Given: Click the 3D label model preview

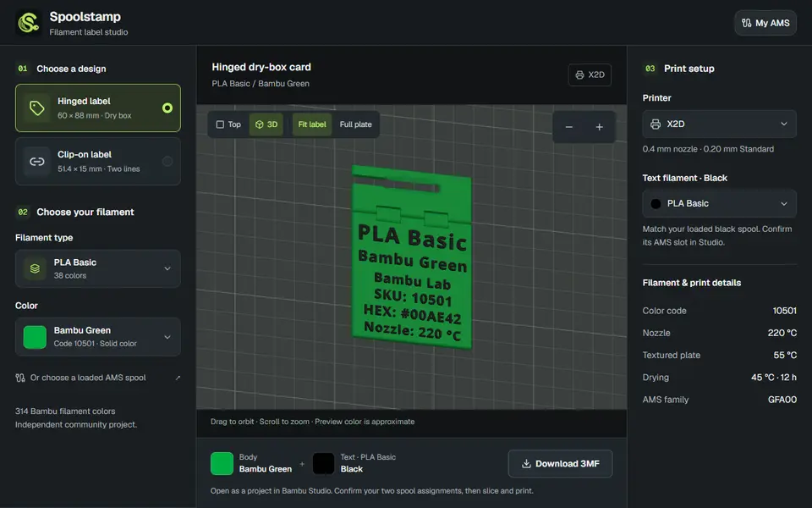Looking at the screenshot, I should pos(412,257).
